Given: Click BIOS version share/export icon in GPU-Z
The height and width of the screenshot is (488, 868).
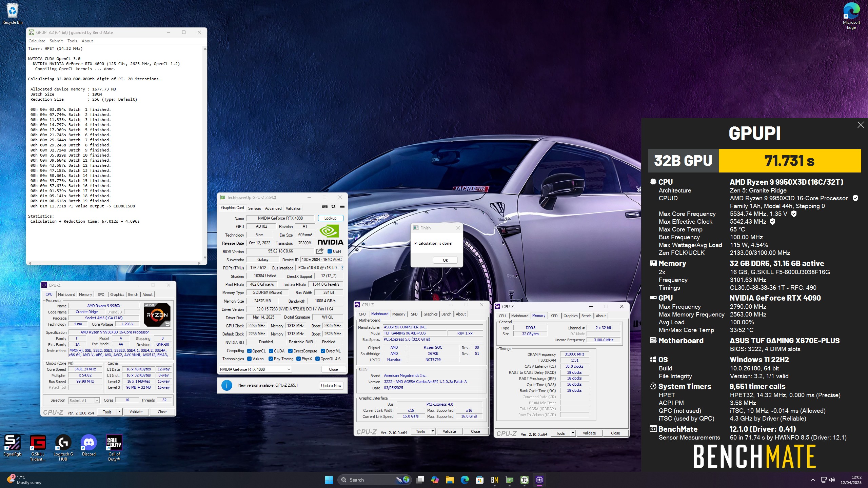Looking at the screenshot, I should (320, 251).
